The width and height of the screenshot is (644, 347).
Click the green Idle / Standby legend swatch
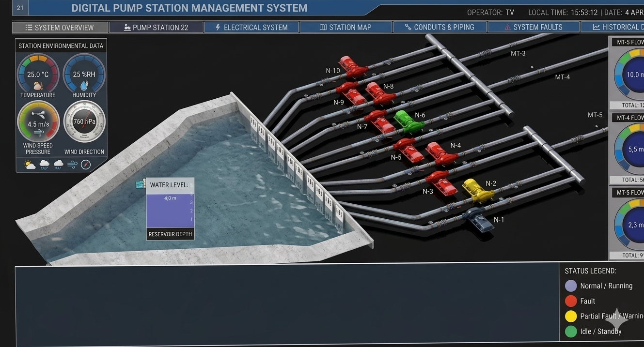[x=571, y=332]
